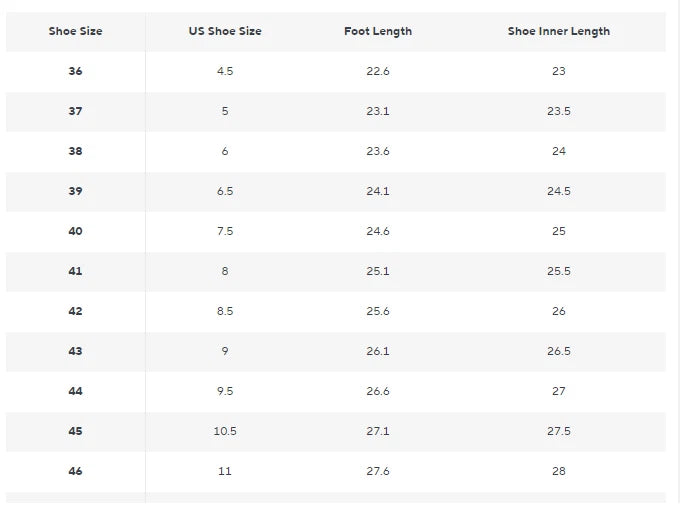Select shoe size 43 row label
680x508 pixels.
pyautogui.click(x=75, y=351)
